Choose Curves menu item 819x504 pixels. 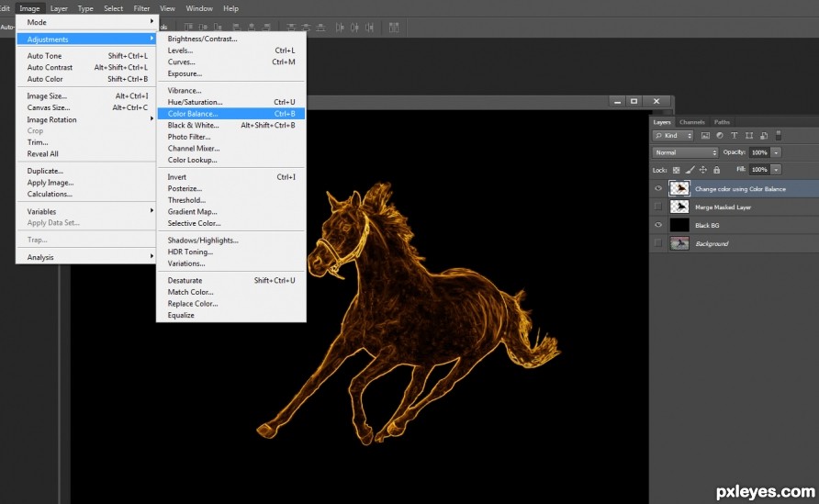(x=230, y=62)
